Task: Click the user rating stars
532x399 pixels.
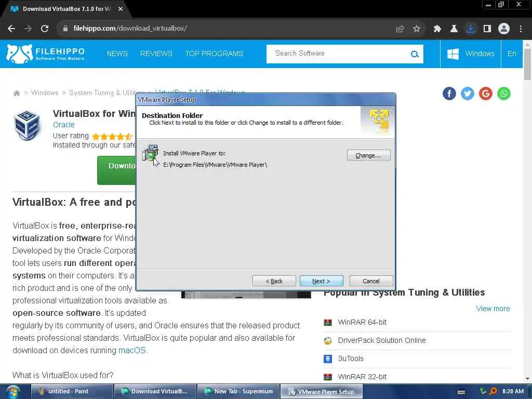Action: coord(112,137)
